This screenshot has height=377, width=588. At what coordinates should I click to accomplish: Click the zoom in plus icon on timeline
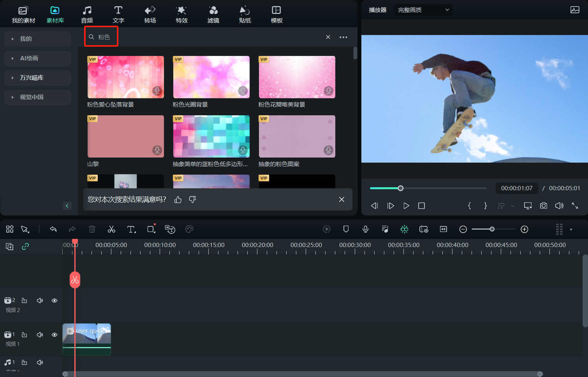(525, 229)
